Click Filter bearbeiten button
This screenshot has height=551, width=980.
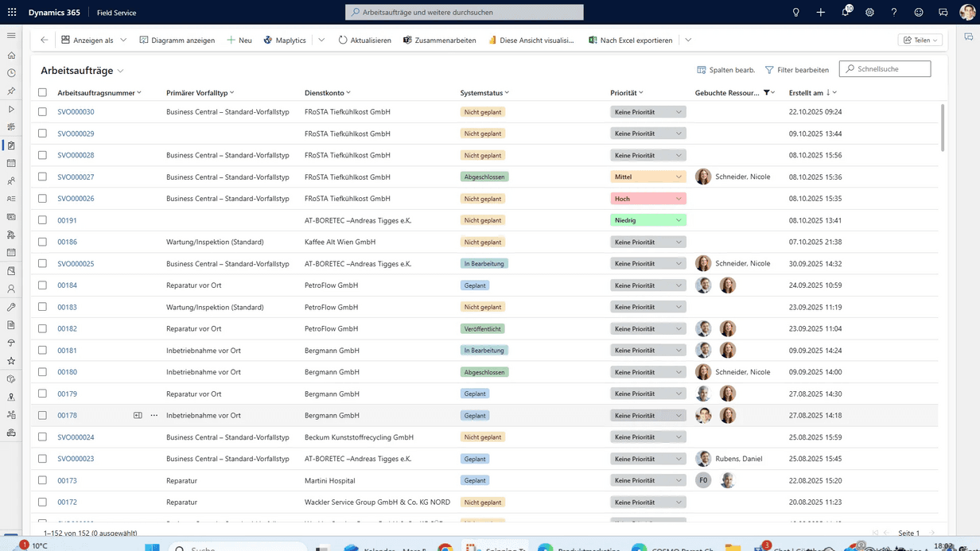point(797,70)
